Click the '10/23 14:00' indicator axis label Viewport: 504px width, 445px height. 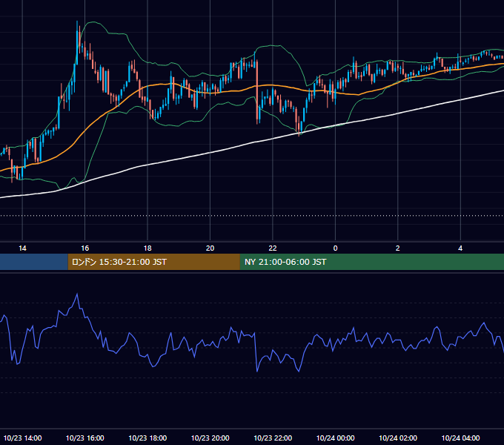coord(22,438)
